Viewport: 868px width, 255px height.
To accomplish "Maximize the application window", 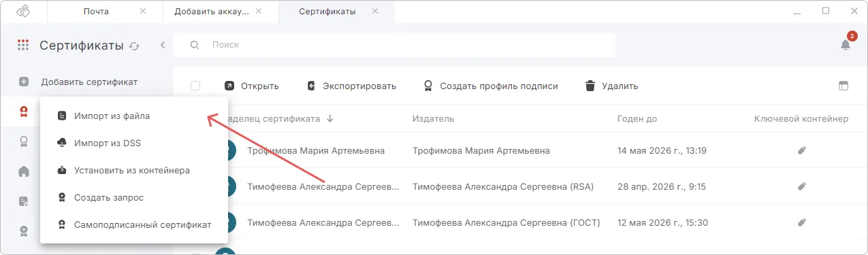I will click(826, 11).
